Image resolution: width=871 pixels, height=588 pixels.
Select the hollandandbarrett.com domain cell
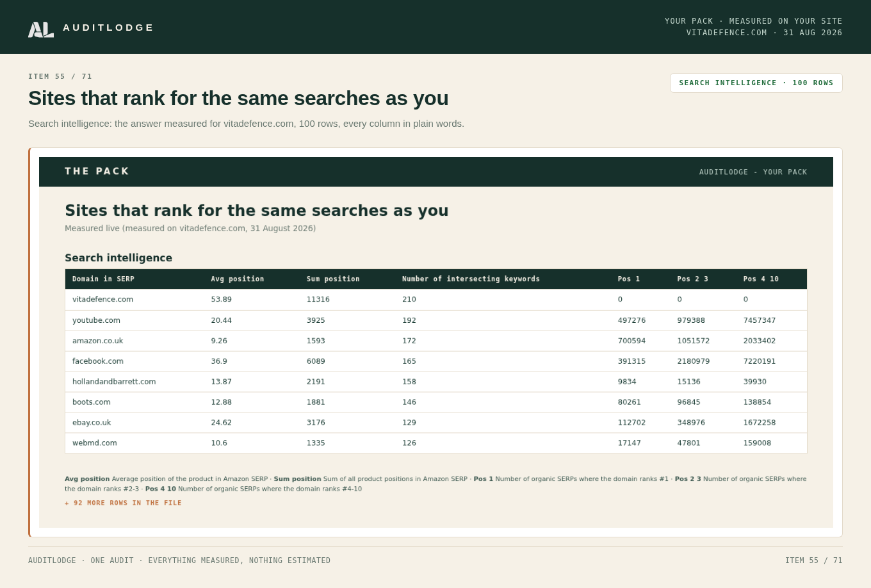(114, 382)
